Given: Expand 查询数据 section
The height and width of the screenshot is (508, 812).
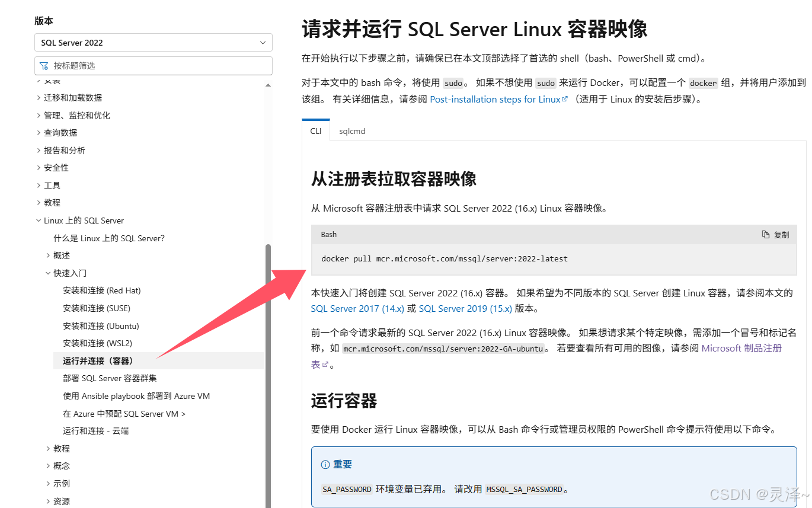Looking at the screenshot, I should [x=60, y=133].
